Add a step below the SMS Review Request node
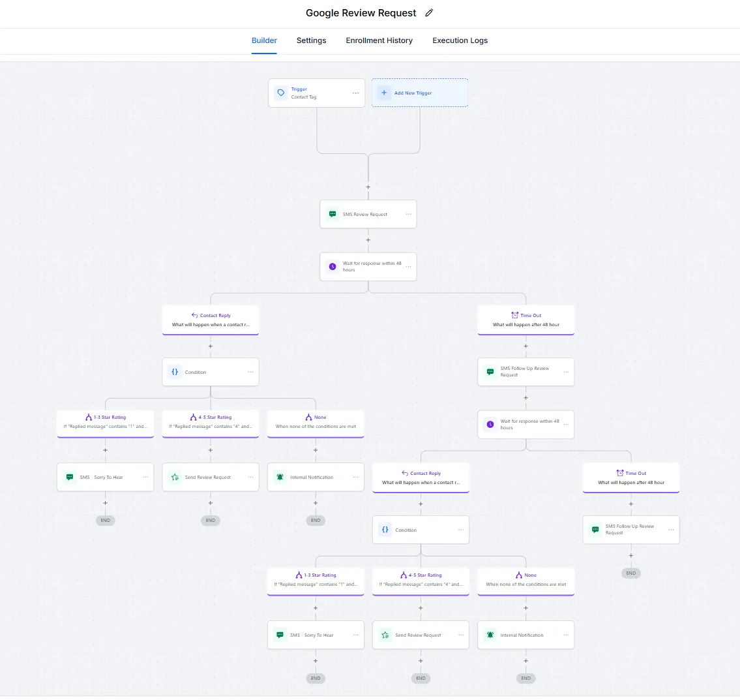740x700 pixels. [368, 240]
